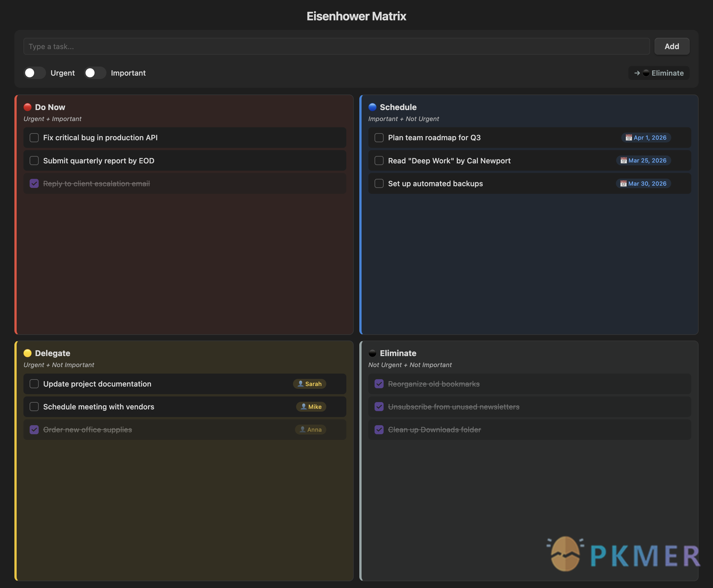Click the 'Not Urgent + Not Important' subtitle
This screenshot has height=588, width=713.
[x=410, y=365]
